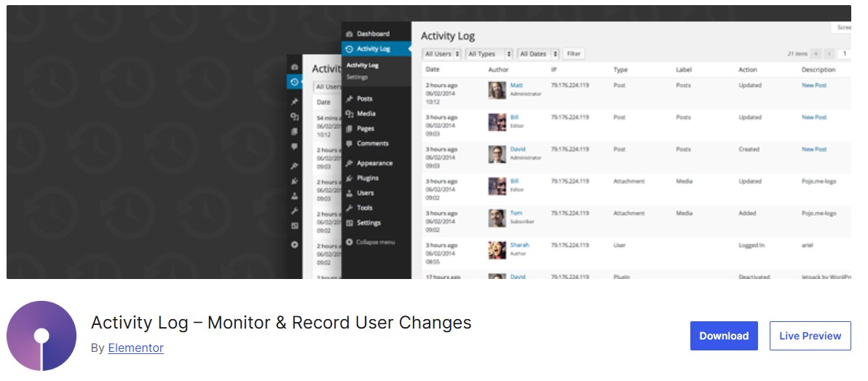Click the "ariel" description cell

807,246
